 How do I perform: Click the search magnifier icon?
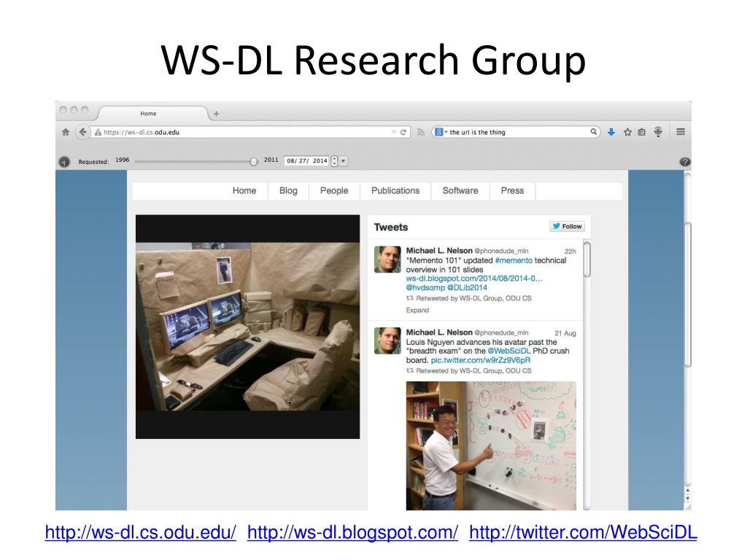click(x=594, y=132)
